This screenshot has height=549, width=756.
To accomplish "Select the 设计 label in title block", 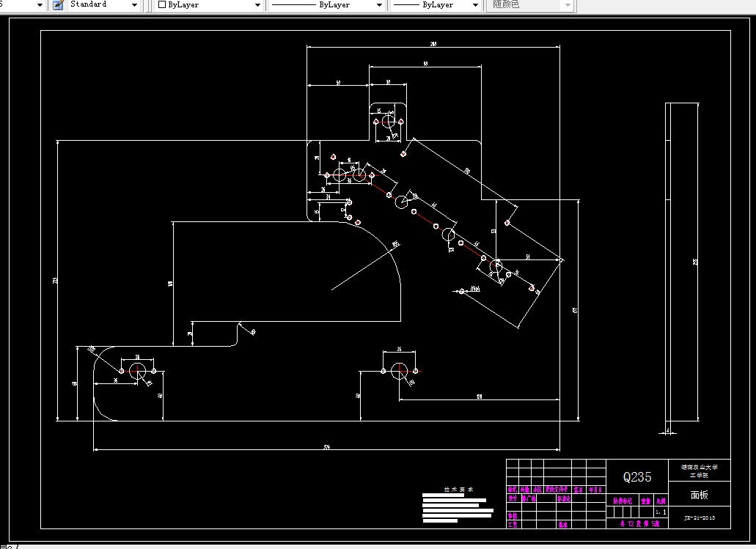I will pyautogui.click(x=513, y=498).
